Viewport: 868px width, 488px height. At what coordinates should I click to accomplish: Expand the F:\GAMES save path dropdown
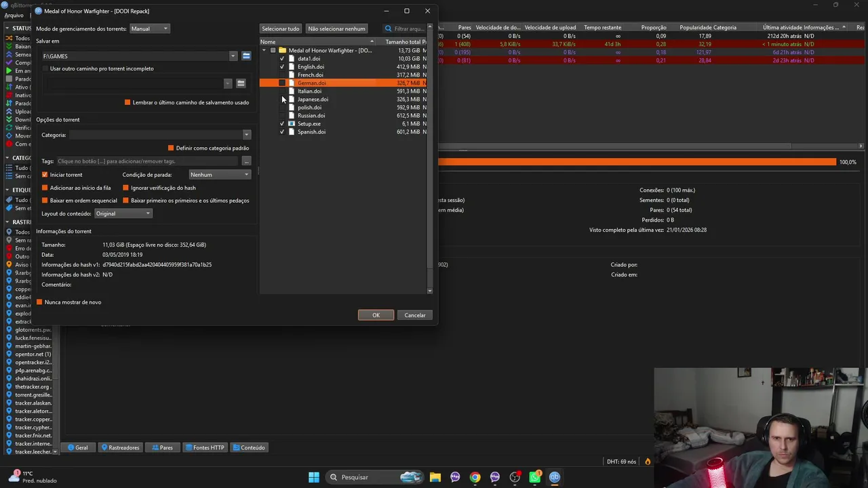point(233,56)
